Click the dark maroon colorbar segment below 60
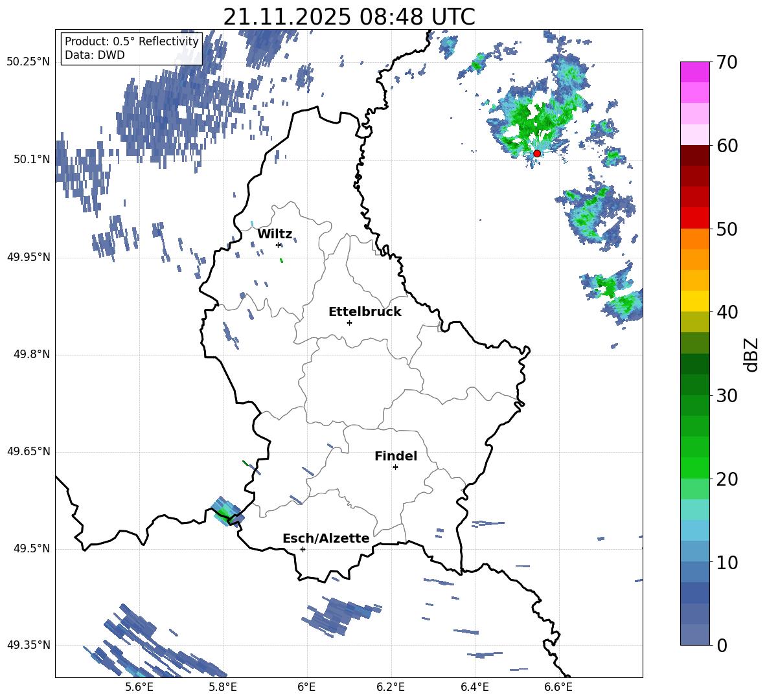Image resolution: width=767 pixels, height=700 pixels. pyautogui.click(x=694, y=155)
